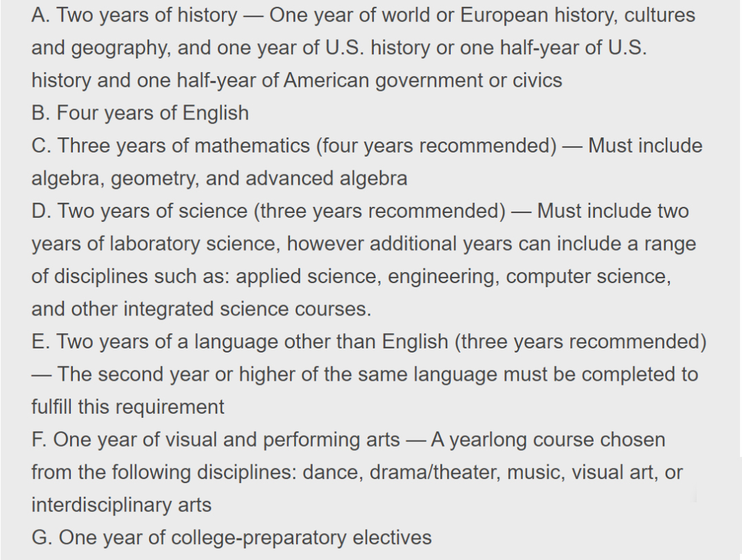Click the phrase "A yearlong course chosen"
The image size is (742, 560).
pos(548,440)
